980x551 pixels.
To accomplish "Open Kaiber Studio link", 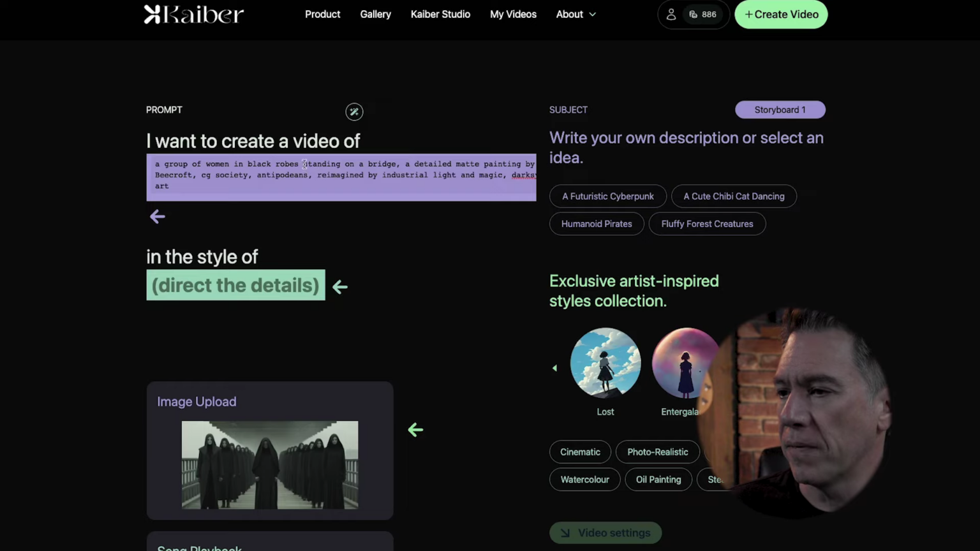I will [x=440, y=14].
